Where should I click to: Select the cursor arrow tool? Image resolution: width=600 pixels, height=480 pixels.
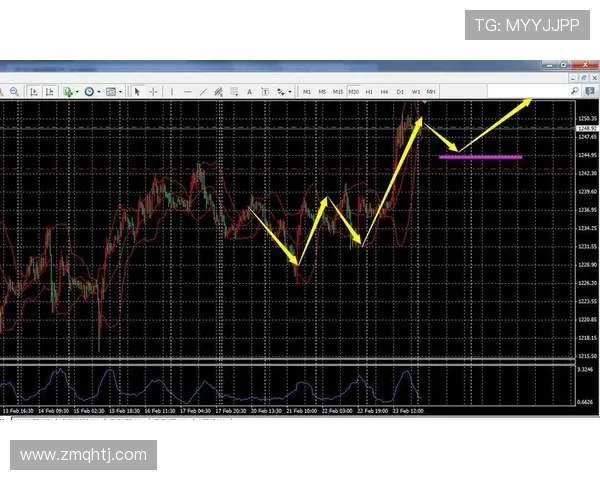click(x=137, y=91)
